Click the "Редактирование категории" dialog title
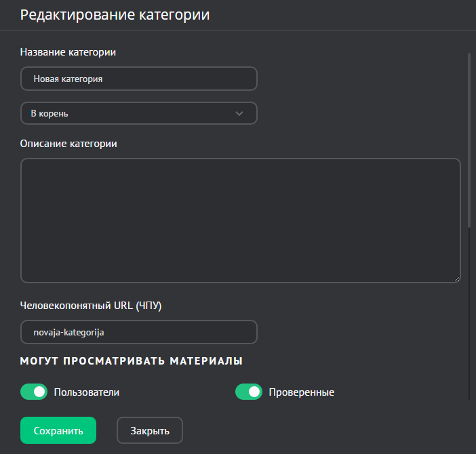 point(115,15)
